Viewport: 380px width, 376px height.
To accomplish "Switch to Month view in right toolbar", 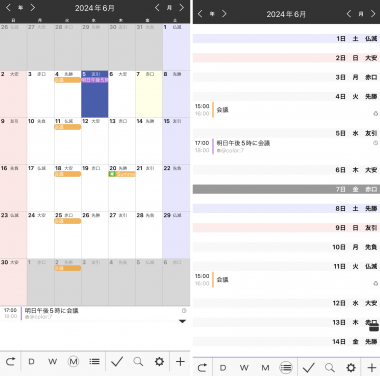I will click(x=265, y=368).
